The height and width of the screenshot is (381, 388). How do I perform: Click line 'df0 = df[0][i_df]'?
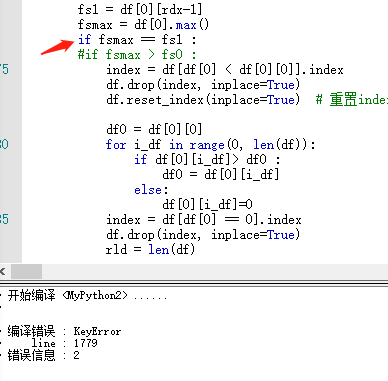[221, 174]
